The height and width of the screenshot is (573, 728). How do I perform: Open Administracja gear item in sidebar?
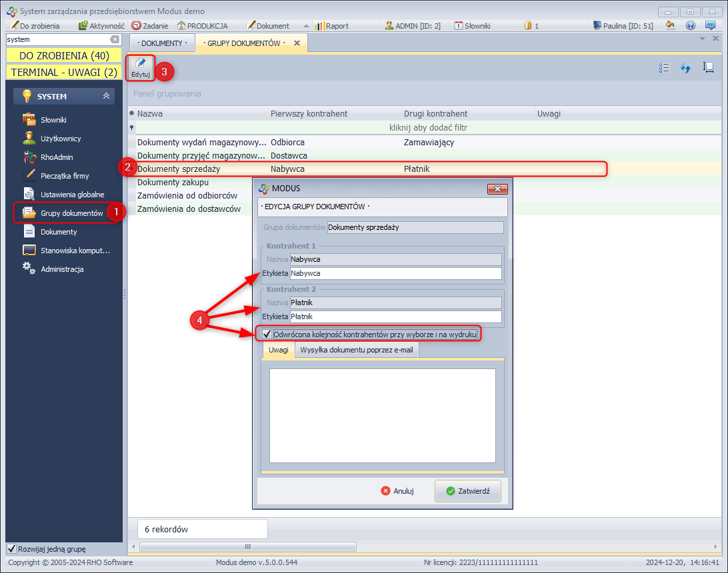[61, 269]
